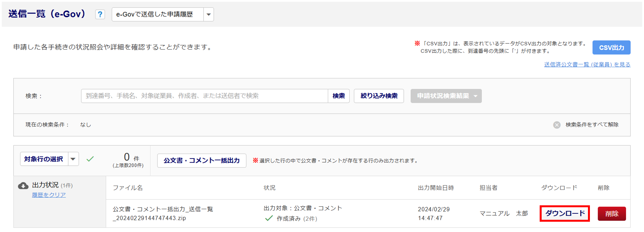
Task: Click the 対象行の選択 button
Action: pos(44,159)
